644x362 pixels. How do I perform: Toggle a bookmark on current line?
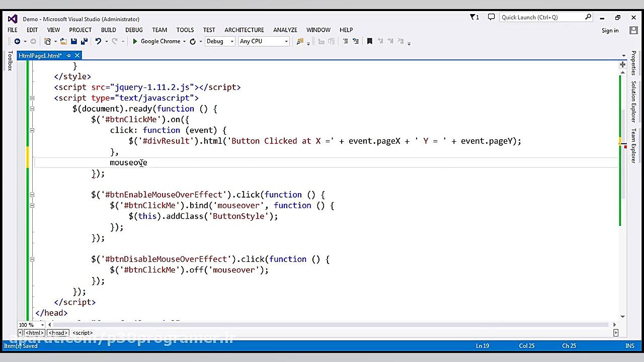click(x=370, y=41)
